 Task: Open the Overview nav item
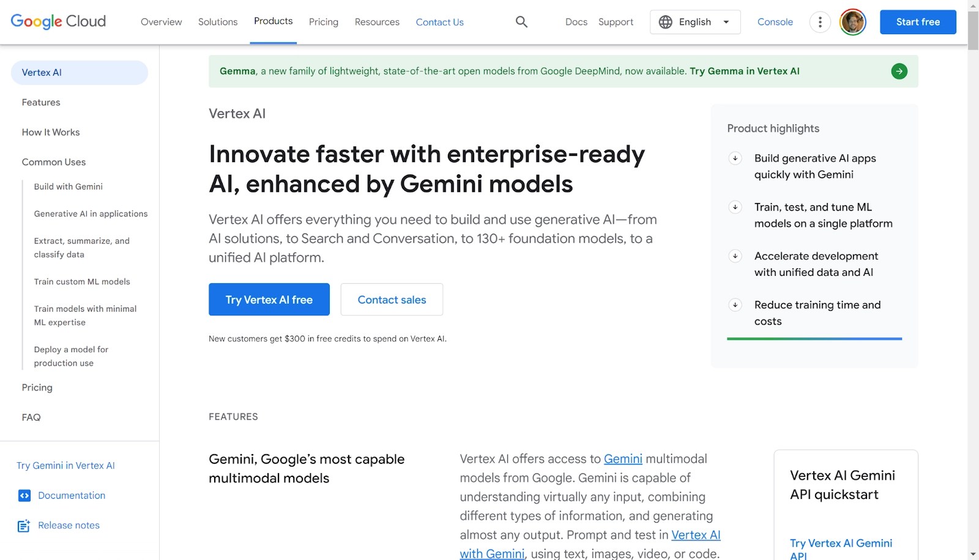[x=162, y=22]
